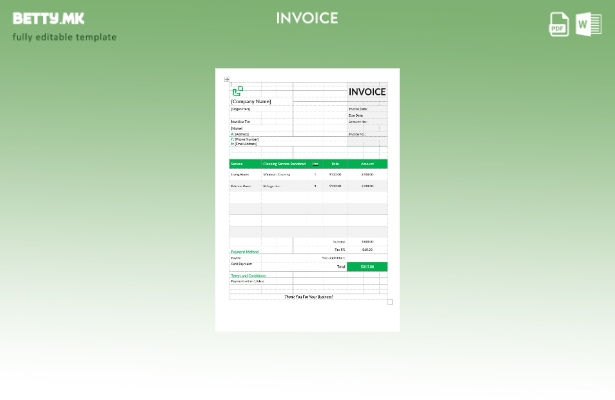Click the table resize handle at bottom-right

pos(390,302)
